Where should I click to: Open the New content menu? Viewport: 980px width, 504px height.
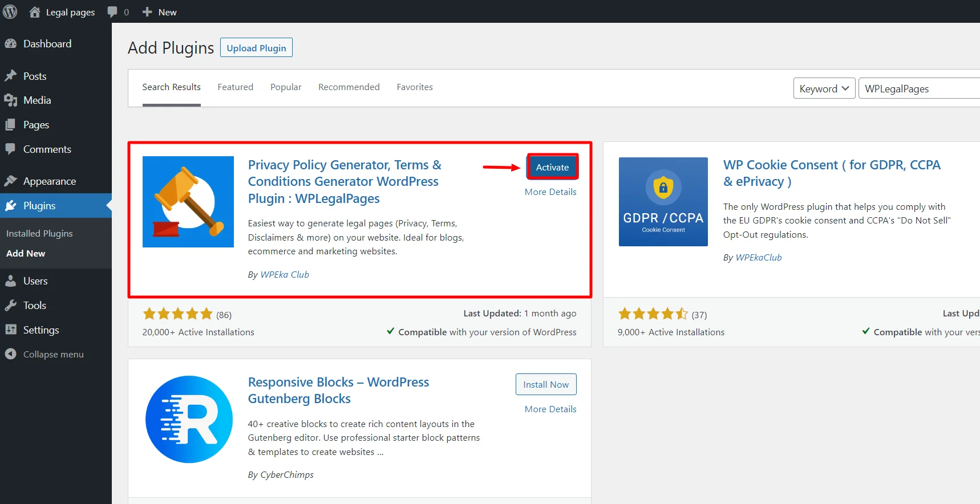(160, 12)
